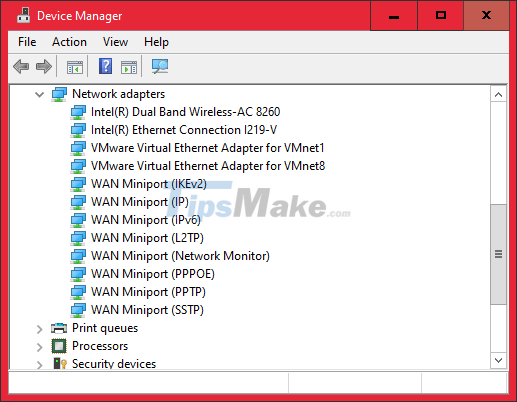Select the Processors label
Image resolution: width=517 pixels, height=402 pixels.
tap(100, 346)
